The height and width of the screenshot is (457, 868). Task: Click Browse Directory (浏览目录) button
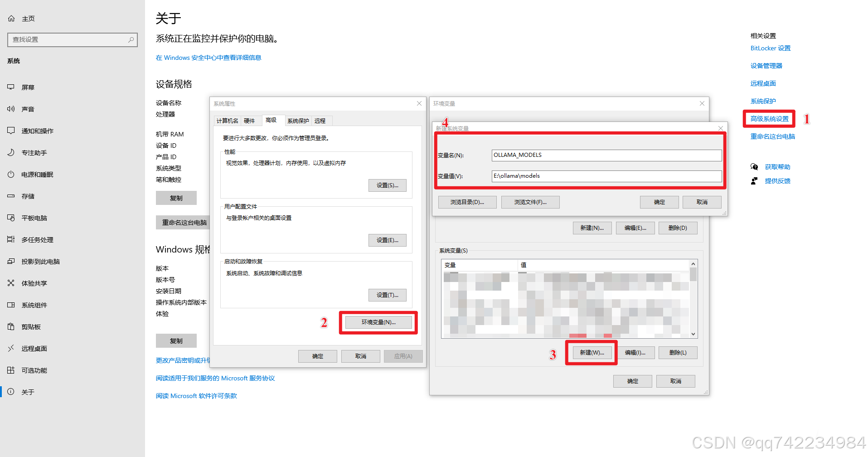pos(467,202)
